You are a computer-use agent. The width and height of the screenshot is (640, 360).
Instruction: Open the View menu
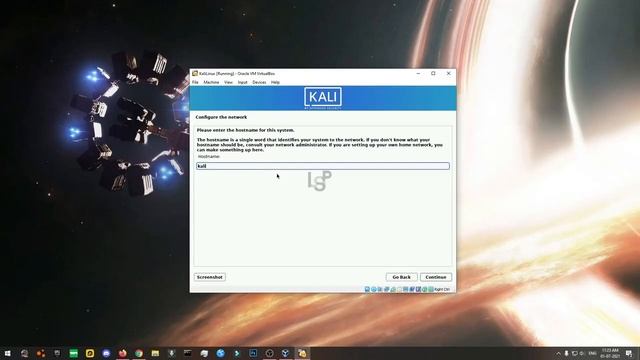point(228,82)
